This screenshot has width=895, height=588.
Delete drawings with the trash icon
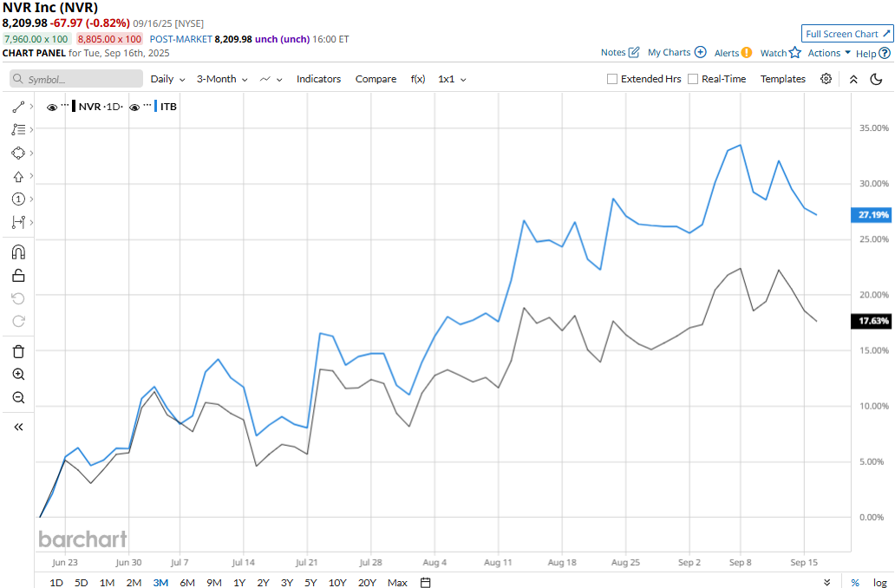click(18, 351)
